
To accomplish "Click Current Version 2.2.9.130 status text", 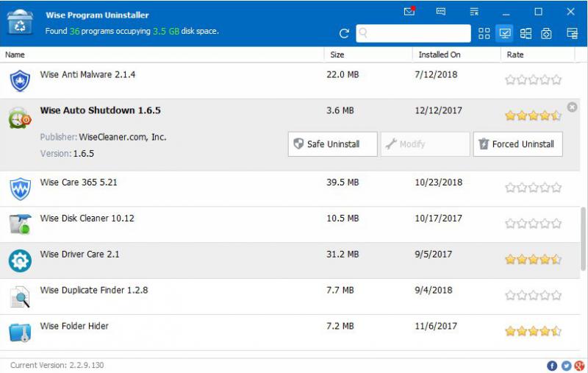I will click(x=57, y=365).
